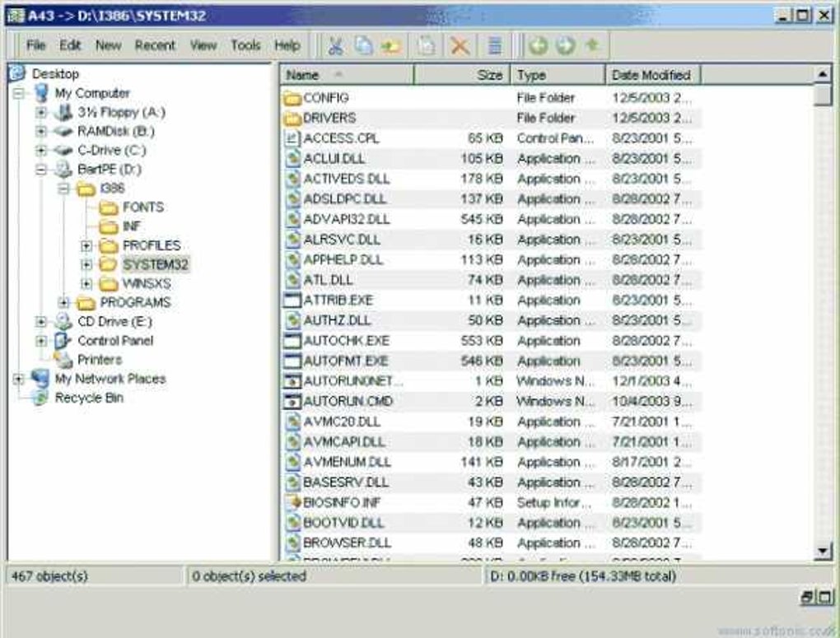Click the Desktop icon in the tree
Viewport: 840px width, 638px height.
(17, 73)
